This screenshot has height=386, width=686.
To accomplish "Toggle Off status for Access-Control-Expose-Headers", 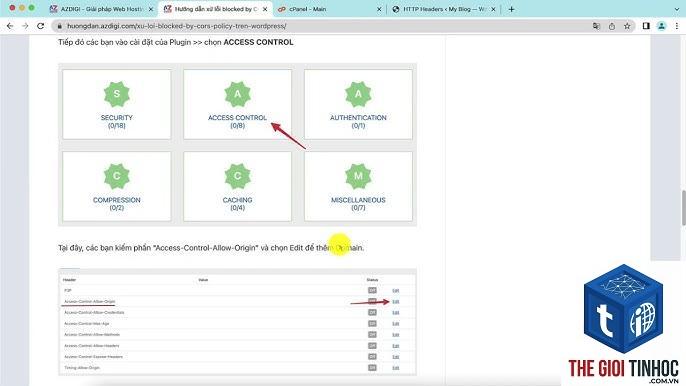I will pyautogui.click(x=372, y=357).
